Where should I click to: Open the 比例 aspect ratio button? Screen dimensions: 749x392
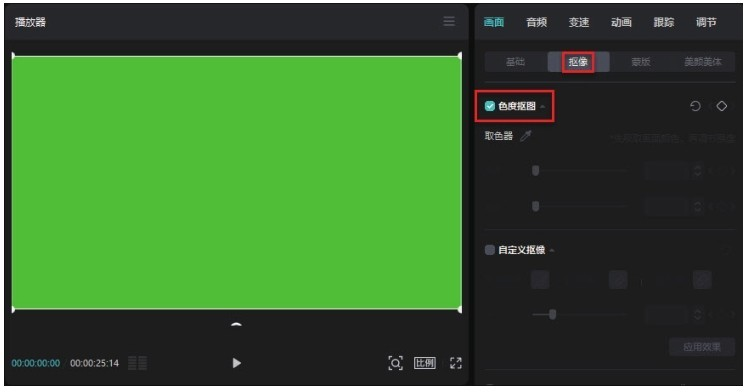(x=425, y=363)
